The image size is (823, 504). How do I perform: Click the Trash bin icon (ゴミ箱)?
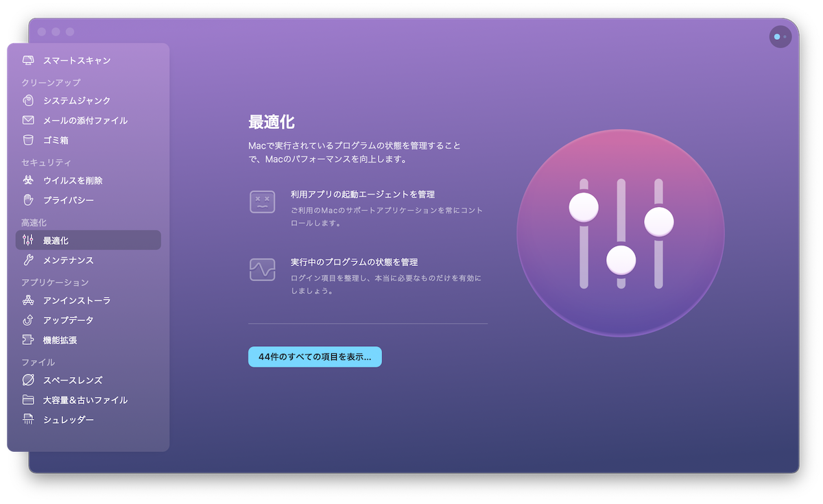coord(28,140)
